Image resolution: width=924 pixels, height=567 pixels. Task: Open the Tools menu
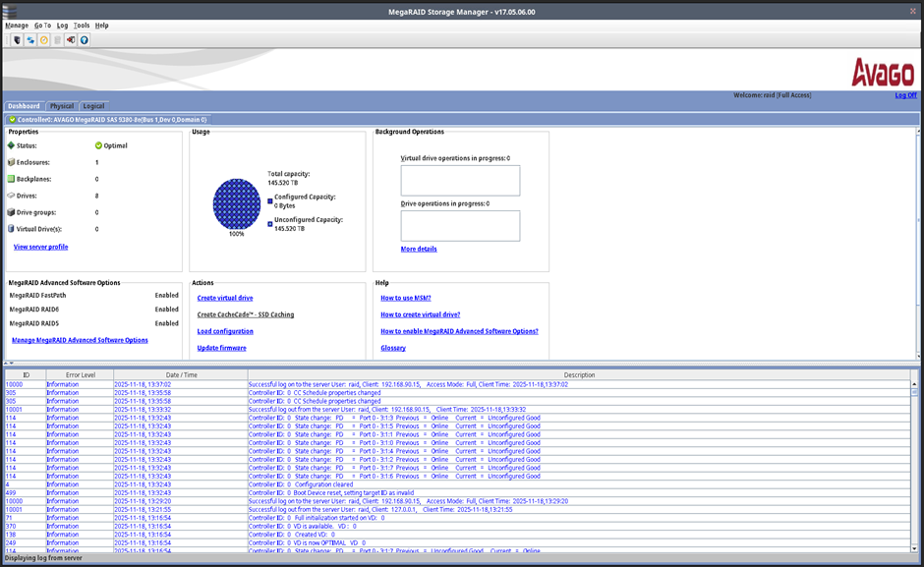82,26
